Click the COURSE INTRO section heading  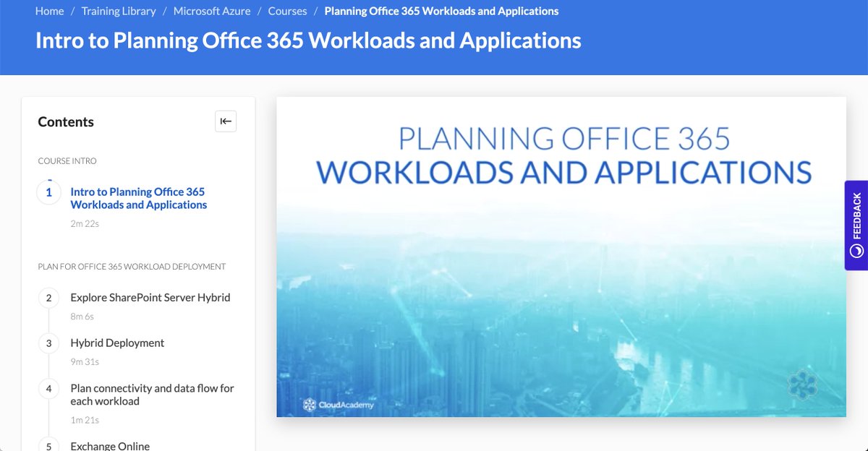pos(67,161)
